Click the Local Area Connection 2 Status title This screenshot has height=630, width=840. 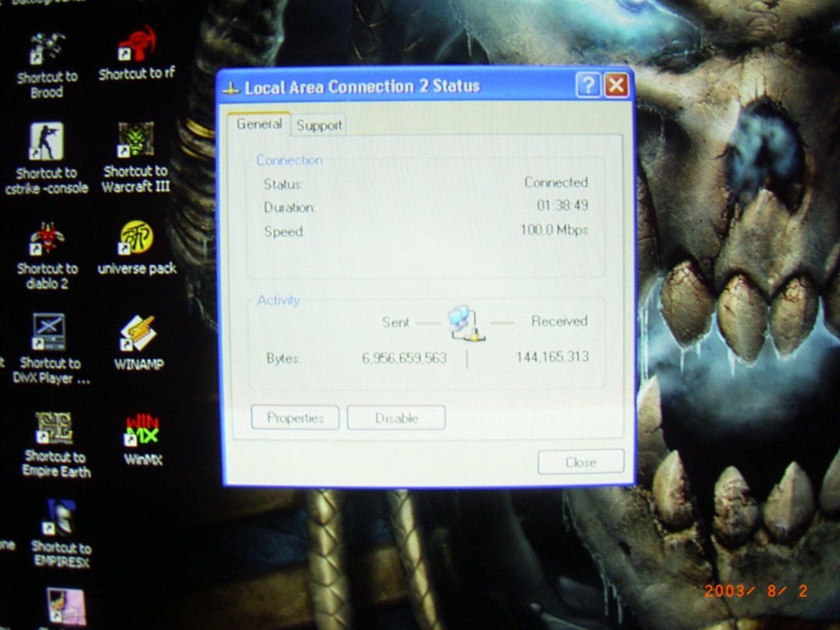point(362,87)
